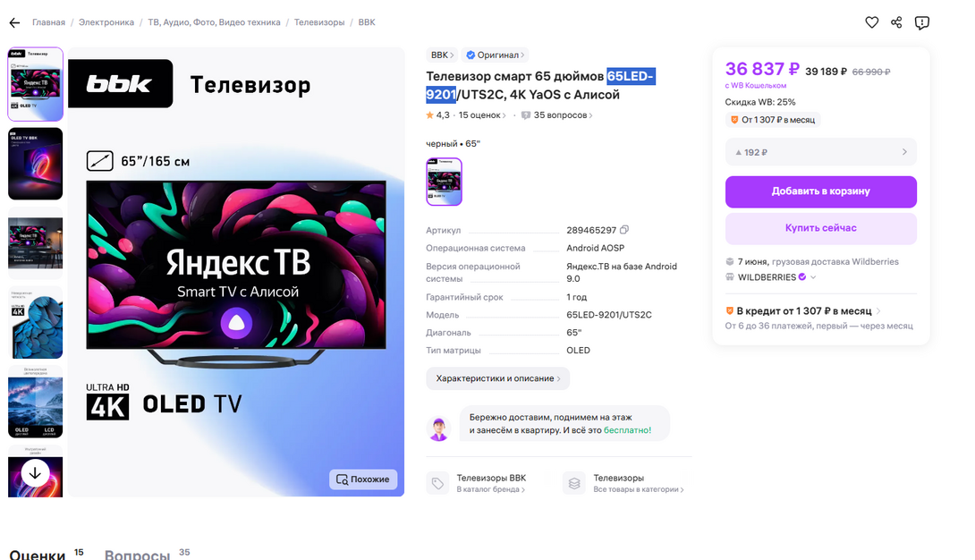Viewport: 975px width, 560px height.
Task: Open Характеристики и описание details
Action: click(497, 378)
